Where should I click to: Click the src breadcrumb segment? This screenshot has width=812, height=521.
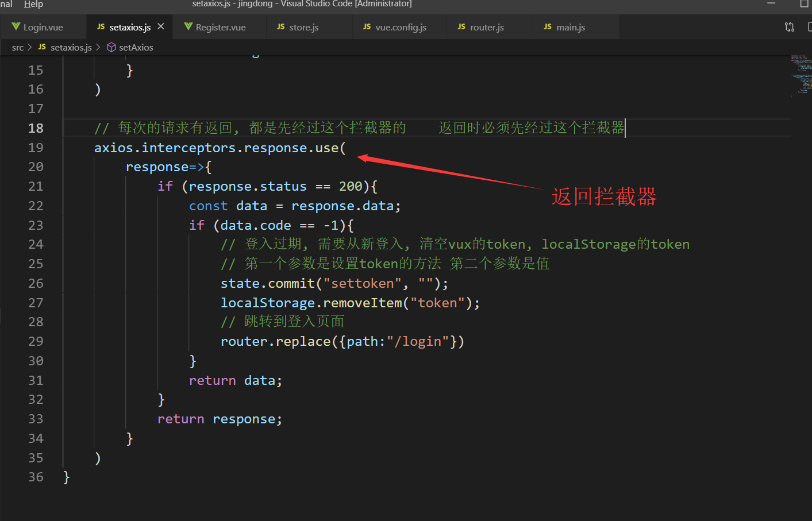18,47
